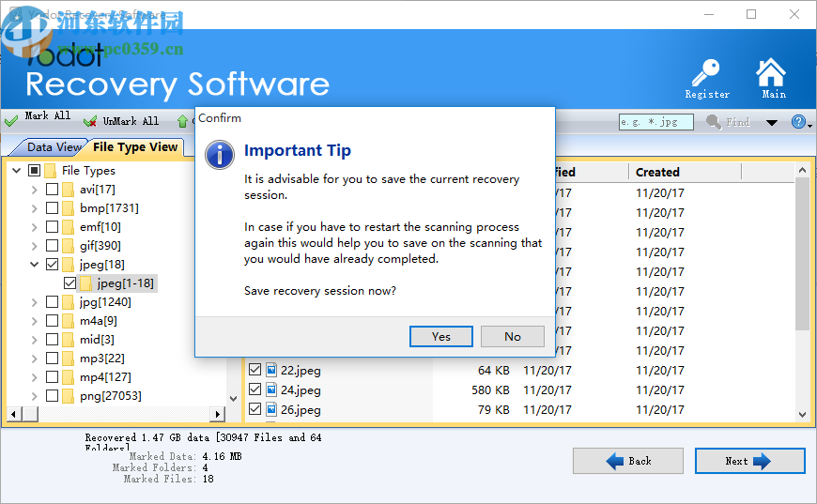Check the avi[17] checkbox

click(52, 190)
